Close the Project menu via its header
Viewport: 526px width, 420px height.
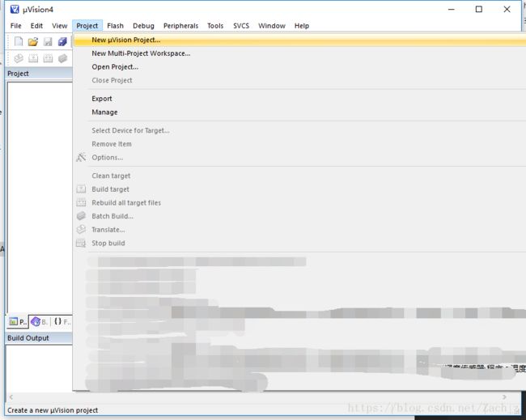(87, 26)
